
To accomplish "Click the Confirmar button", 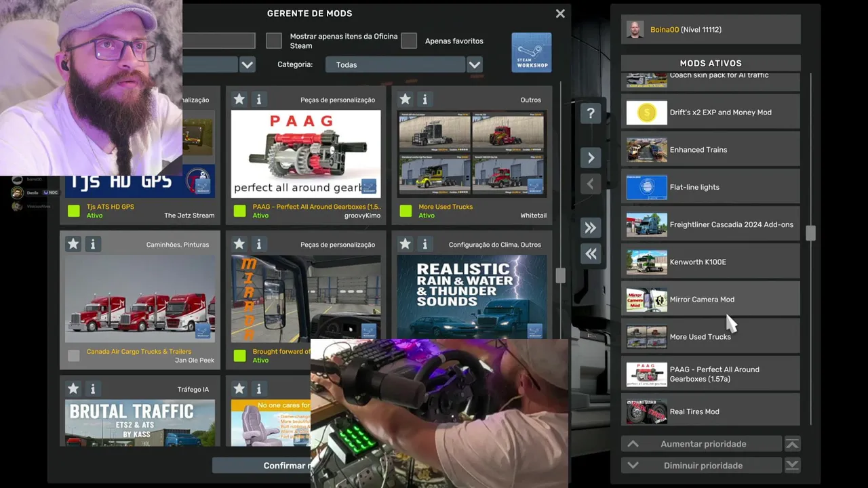I will point(262,466).
